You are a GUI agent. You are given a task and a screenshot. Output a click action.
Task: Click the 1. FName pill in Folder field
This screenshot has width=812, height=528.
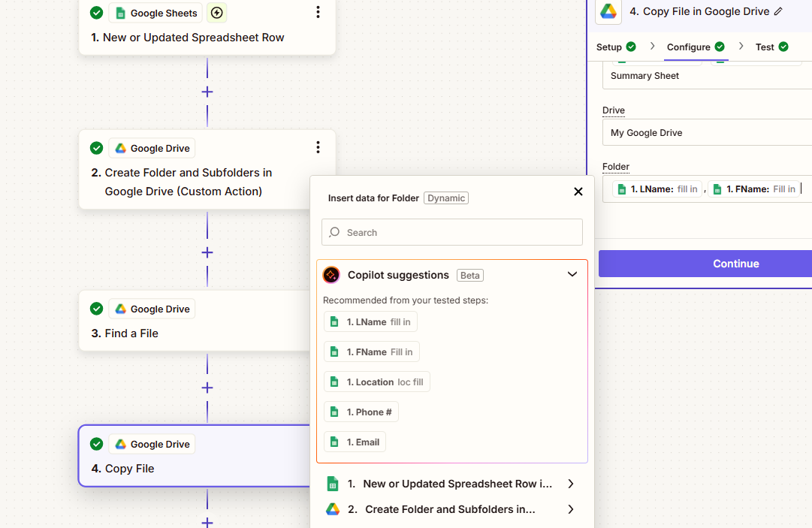click(x=753, y=189)
